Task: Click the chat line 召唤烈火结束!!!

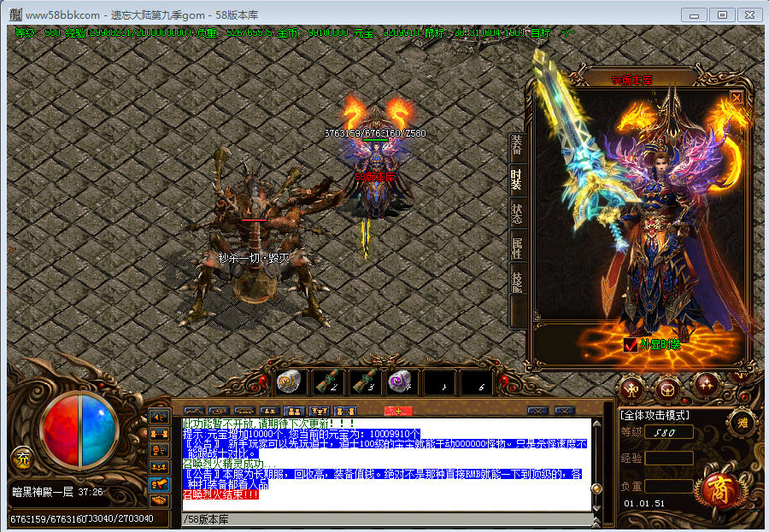Action: tap(220, 494)
